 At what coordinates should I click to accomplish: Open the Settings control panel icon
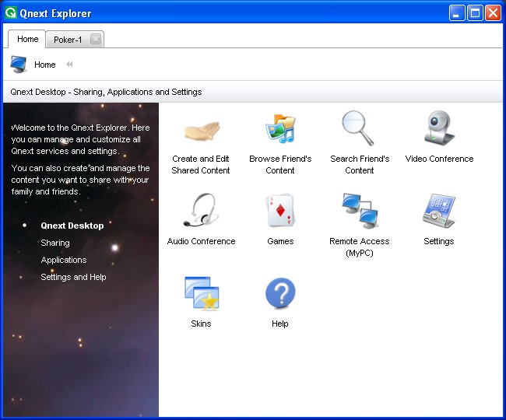click(439, 211)
